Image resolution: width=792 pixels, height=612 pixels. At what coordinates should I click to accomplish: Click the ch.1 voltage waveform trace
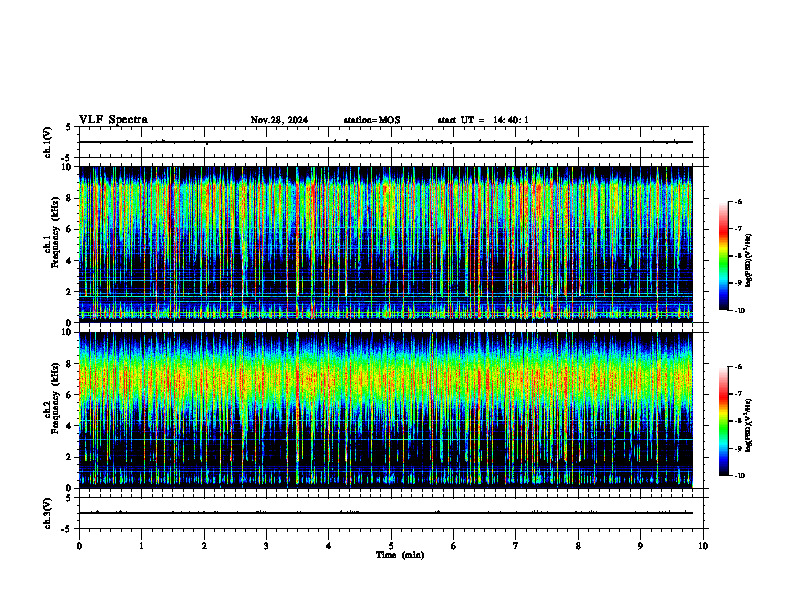pyautogui.click(x=386, y=142)
